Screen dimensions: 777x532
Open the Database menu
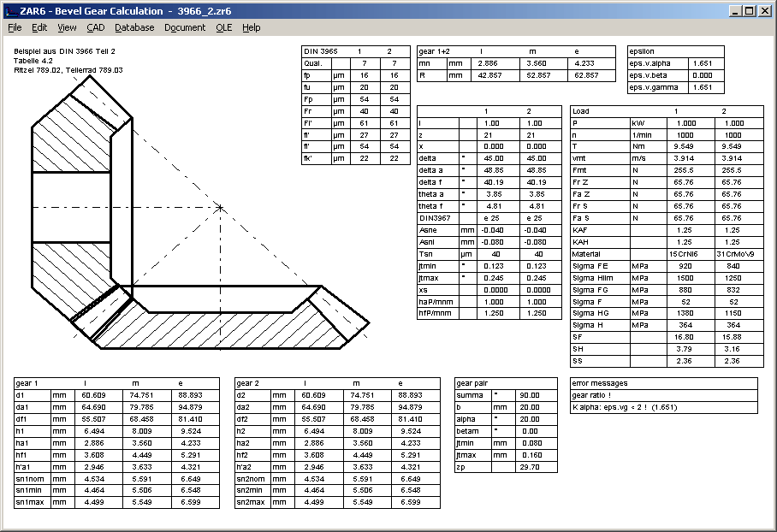pyautogui.click(x=134, y=27)
